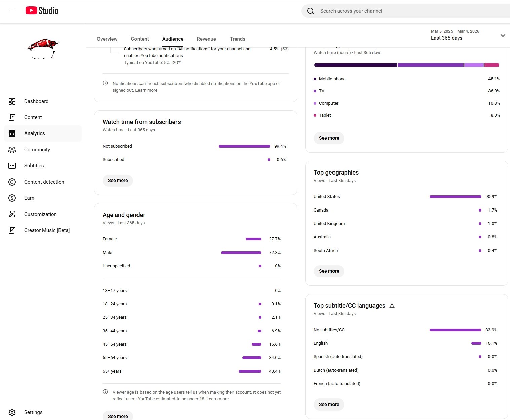Open the Earn dollar icon
510x420 pixels.
[x=12, y=198]
